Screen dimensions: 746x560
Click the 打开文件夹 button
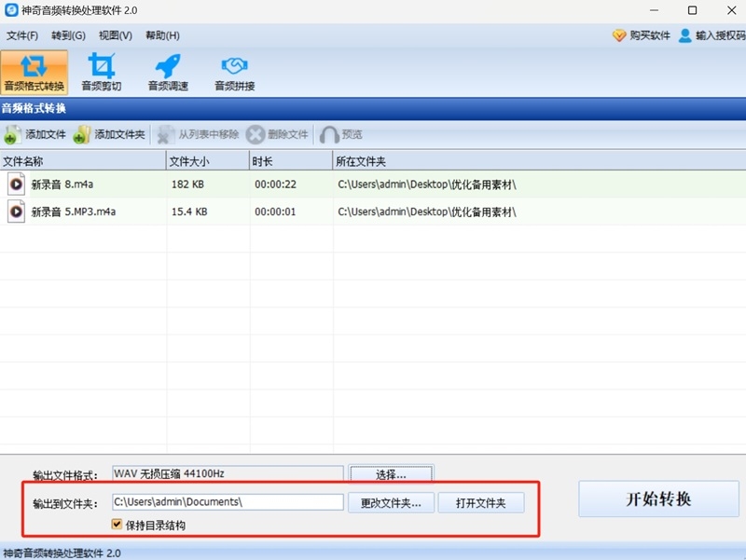click(480, 503)
